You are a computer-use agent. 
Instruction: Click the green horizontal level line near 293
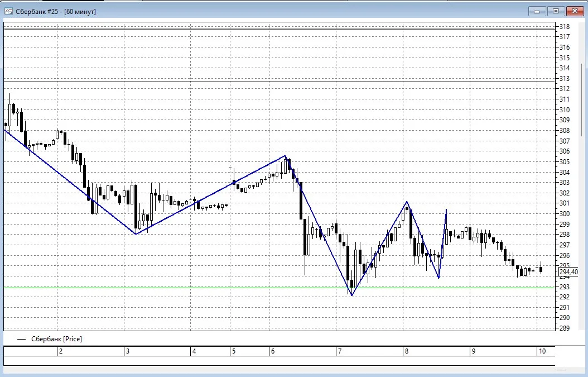point(279,287)
